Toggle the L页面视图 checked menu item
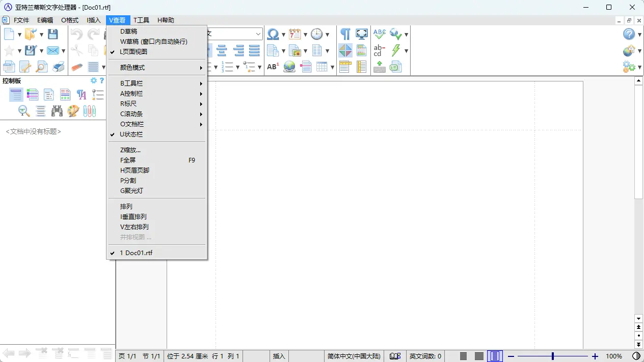 (156, 52)
